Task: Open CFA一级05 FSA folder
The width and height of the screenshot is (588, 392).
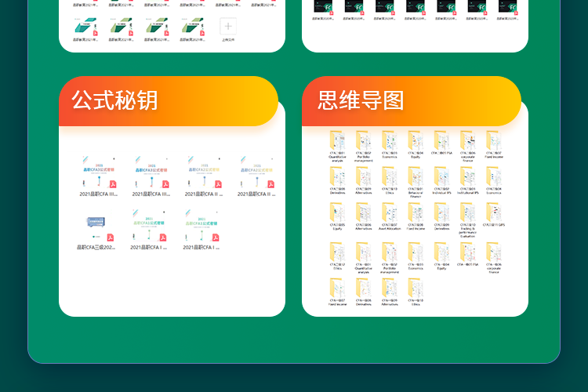Action: coord(467,254)
